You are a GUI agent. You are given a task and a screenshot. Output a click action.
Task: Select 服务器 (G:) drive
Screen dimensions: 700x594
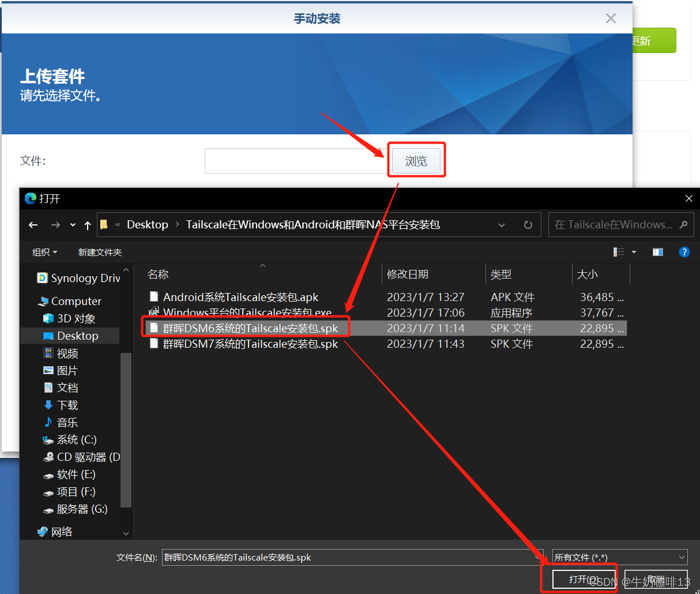point(75,509)
